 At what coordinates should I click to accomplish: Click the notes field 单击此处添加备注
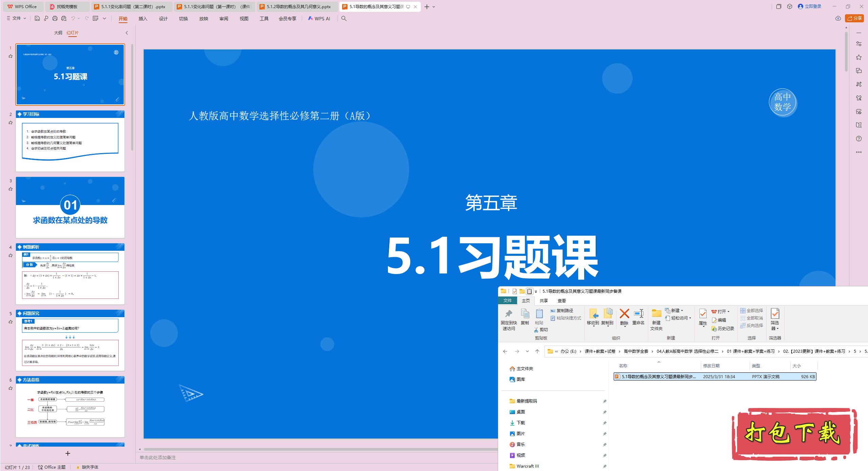coord(158,457)
